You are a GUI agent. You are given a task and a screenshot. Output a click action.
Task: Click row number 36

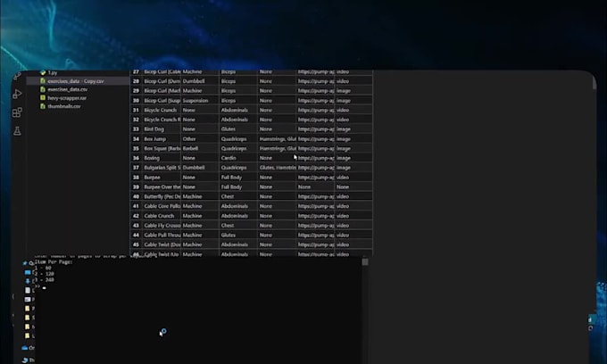136,158
